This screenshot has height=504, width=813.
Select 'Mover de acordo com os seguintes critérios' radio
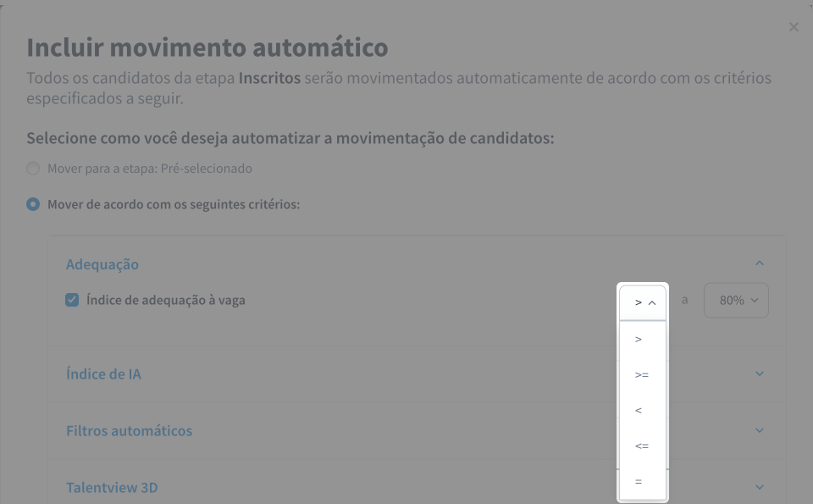33,204
